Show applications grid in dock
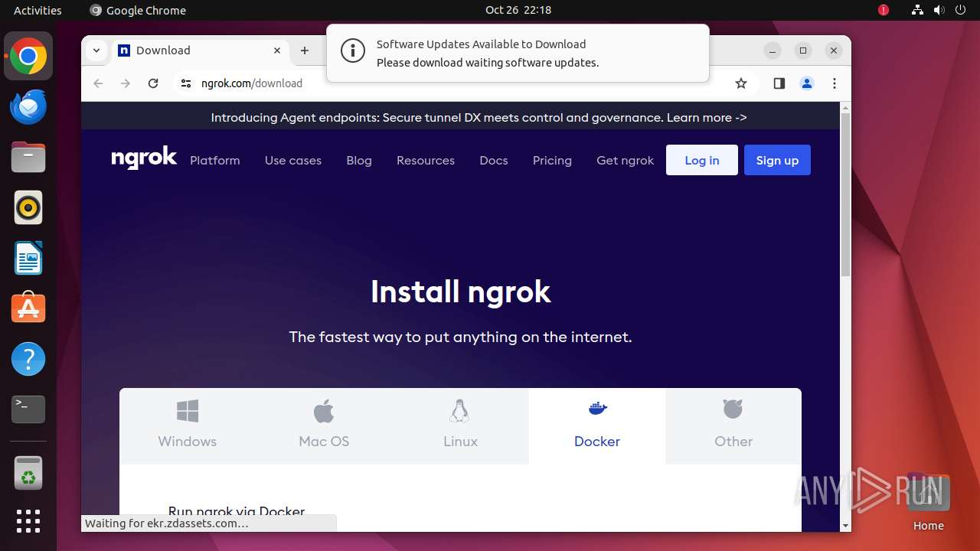Viewport: 980px width, 551px height. click(x=28, y=521)
